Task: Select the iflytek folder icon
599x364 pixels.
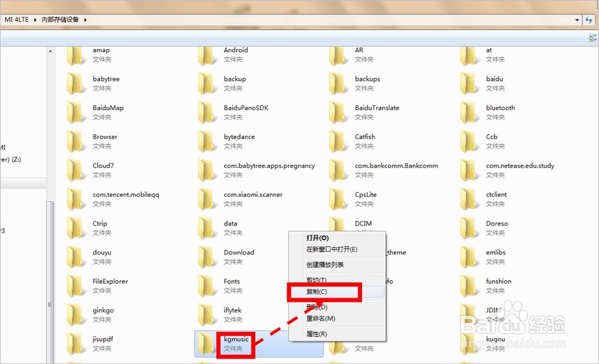Action: 207,315
